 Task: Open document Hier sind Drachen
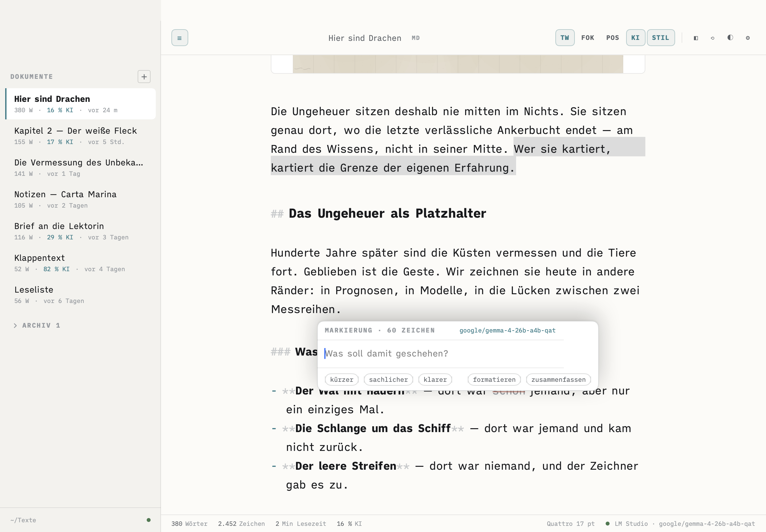coord(81,104)
